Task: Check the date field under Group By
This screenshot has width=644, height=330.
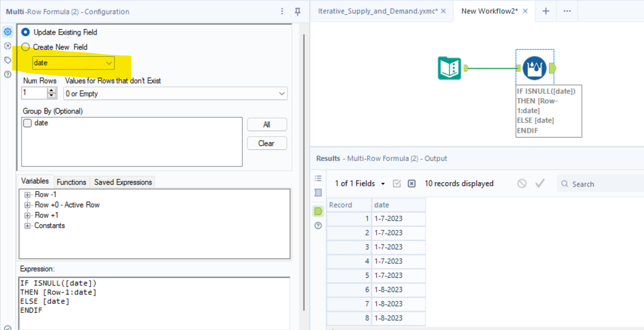Action: [27, 123]
